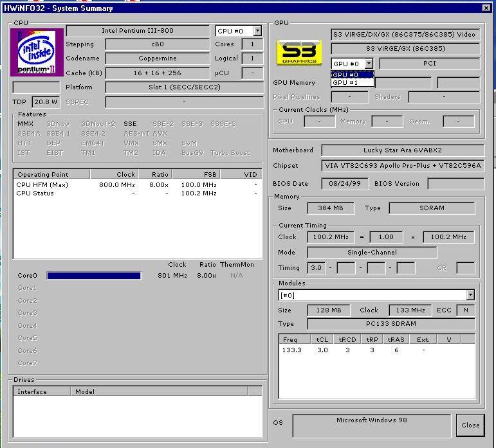
Task: Click the BIOS Date field 08/24/99
Action: 345,184
